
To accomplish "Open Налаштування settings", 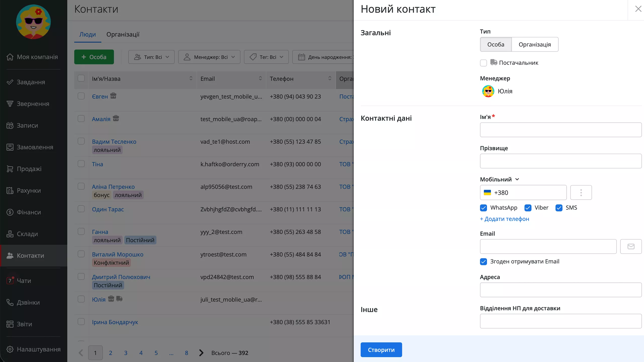I will (x=38, y=349).
